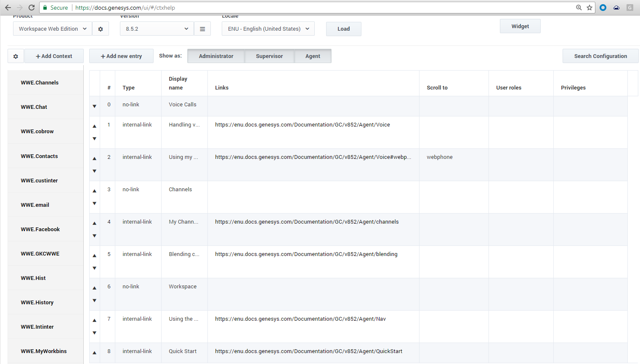Open the Workspace Web Edition product dropdown
This screenshot has height=364, width=640.
pyautogui.click(x=53, y=29)
